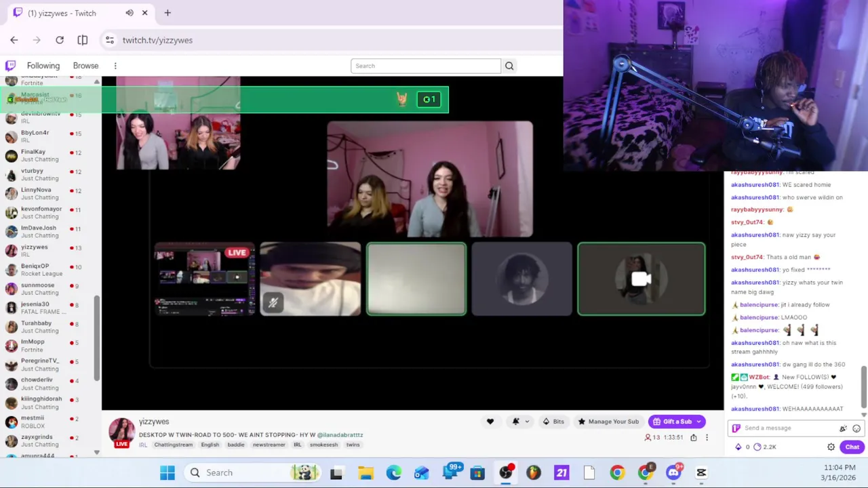Click the baddie tag

(236, 445)
